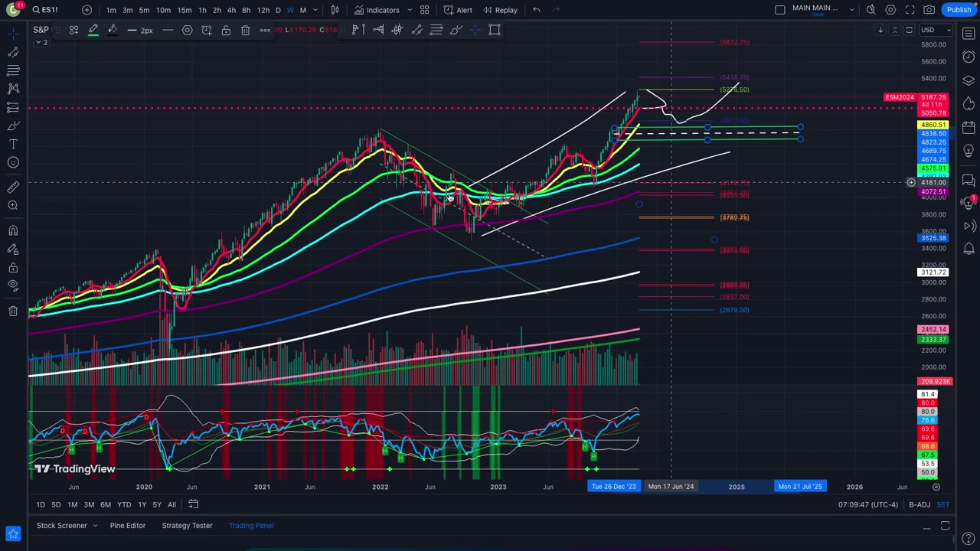Add an alert on the selected drawing
Viewport: 980px width, 551px height.
[207, 30]
